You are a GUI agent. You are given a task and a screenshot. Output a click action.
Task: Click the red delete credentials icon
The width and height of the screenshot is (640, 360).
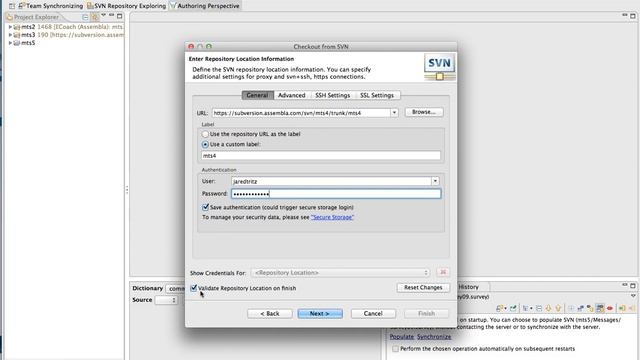443,272
